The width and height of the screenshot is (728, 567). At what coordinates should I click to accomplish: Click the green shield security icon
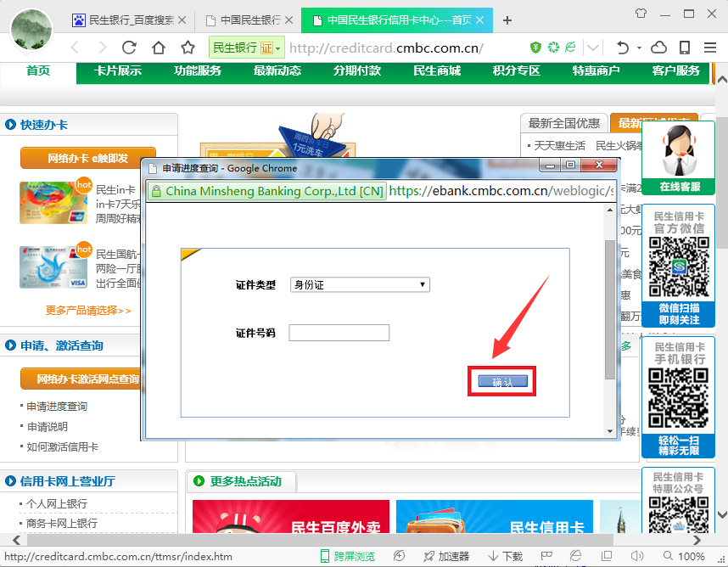535,47
